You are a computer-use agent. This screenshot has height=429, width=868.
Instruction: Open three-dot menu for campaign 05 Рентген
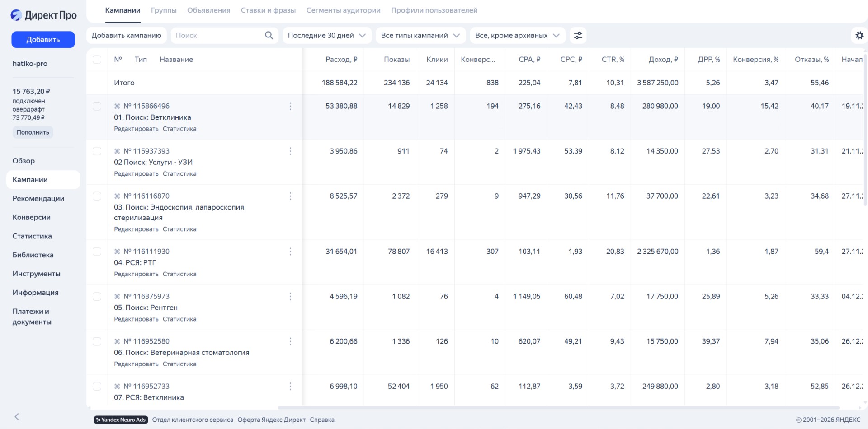point(290,296)
